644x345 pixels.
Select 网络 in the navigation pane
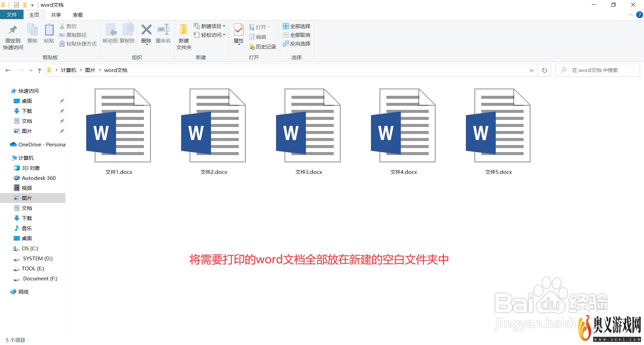[19, 292]
